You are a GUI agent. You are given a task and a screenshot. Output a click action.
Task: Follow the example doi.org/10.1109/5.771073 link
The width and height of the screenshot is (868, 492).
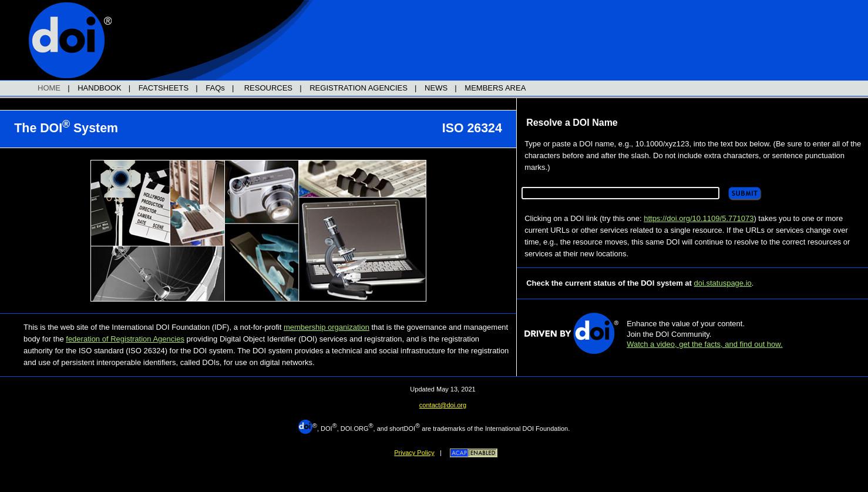(x=698, y=219)
